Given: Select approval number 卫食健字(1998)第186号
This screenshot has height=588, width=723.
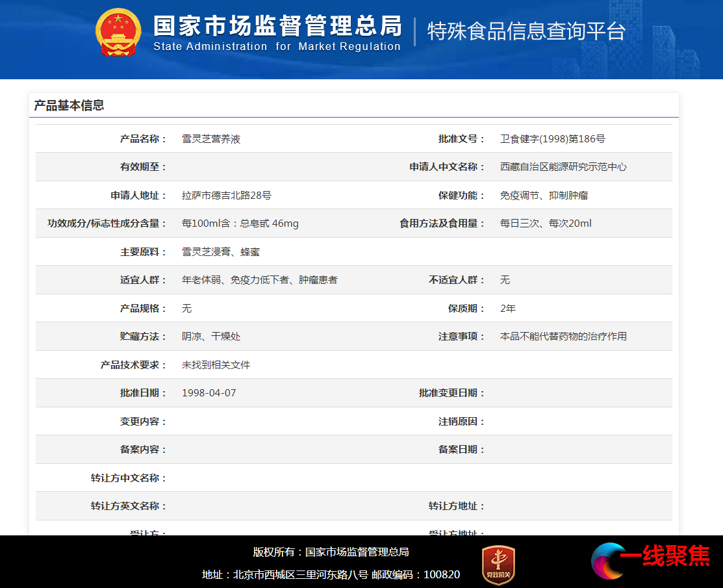Looking at the screenshot, I should (x=552, y=139).
